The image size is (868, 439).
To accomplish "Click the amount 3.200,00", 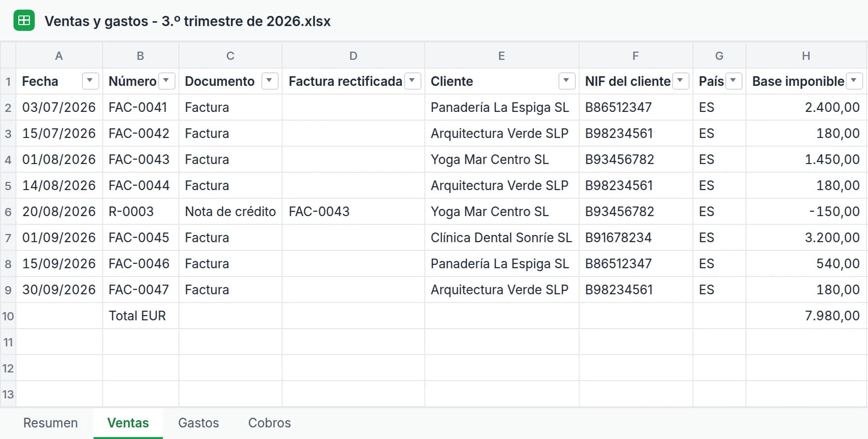I will (x=806, y=237).
